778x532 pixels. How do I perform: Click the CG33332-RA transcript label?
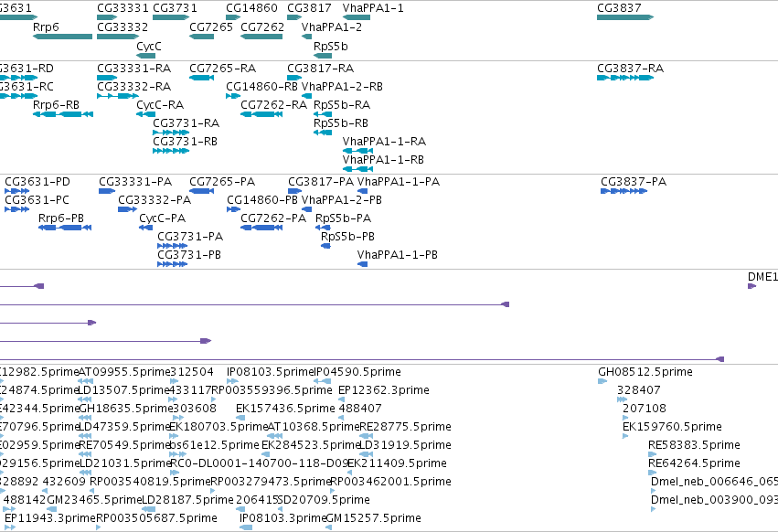click(x=134, y=87)
